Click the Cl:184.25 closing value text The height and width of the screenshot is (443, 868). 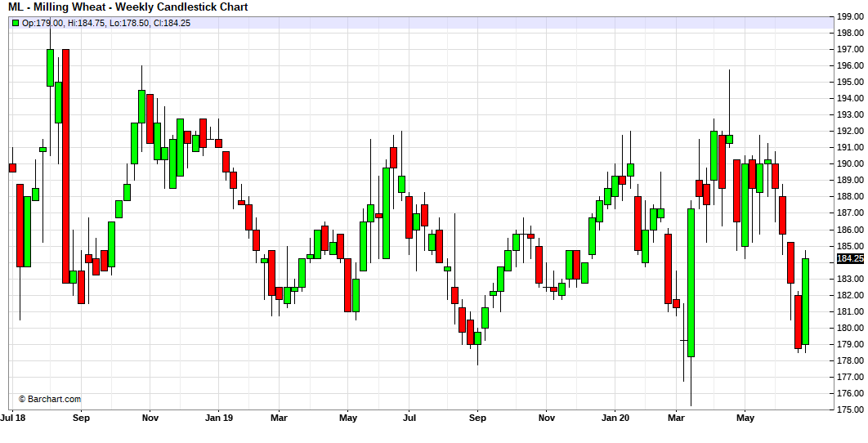point(172,23)
